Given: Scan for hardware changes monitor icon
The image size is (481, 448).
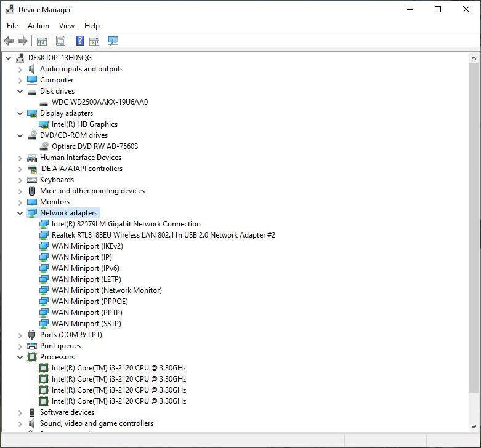Looking at the screenshot, I should click(x=113, y=41).
